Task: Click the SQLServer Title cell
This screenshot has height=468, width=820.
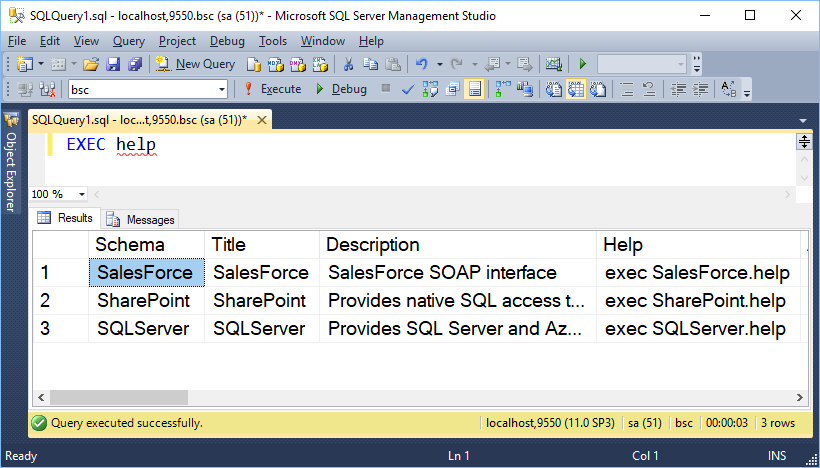Action: tap(262, 329)
